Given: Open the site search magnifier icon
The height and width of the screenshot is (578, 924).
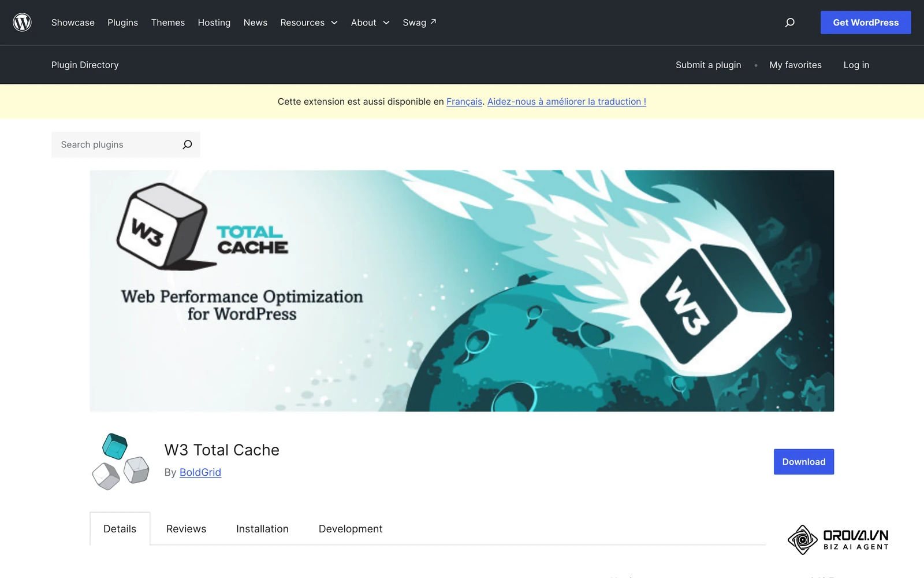Looking at the screenshot, I should [789, 23].
